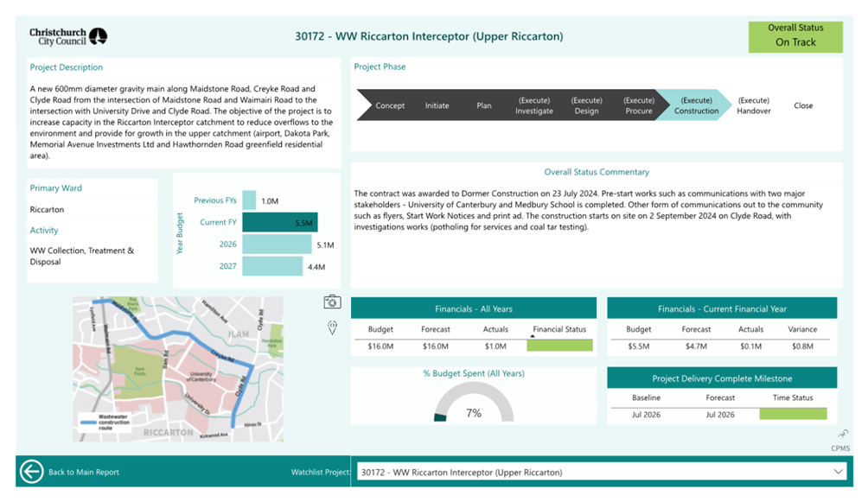Viewport: 868px width, 502px height.
Task: Click the Overall Status Commentary heading
Action: pyautogui.click(x=597, y=172)
